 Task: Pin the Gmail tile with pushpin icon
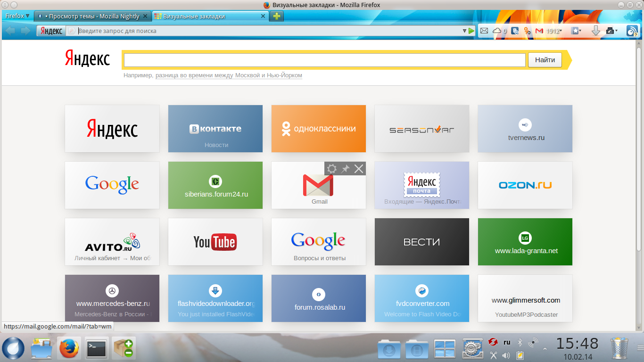(x=346, y=168)
